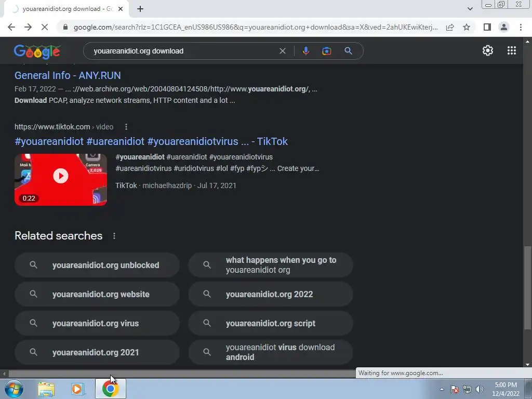Viewport: 532px width, 399px height.
Task: Click the michaelhazdrip uploader text
Action: [x=167, y=185]
